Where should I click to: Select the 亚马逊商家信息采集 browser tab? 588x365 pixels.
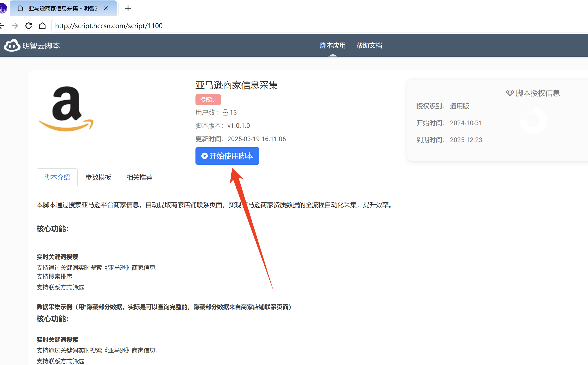(x=63, y=8)
